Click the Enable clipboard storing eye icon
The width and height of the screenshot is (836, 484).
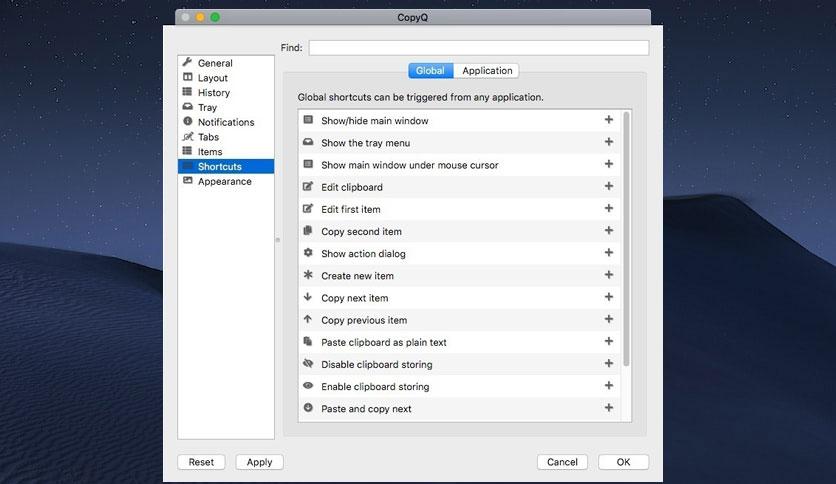tap(308, 385)
